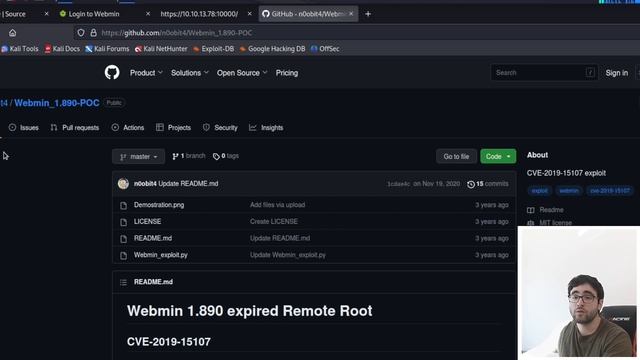Screen dimensions: 640x360
Task: View the 1 branch link
Action: (189, 156)
